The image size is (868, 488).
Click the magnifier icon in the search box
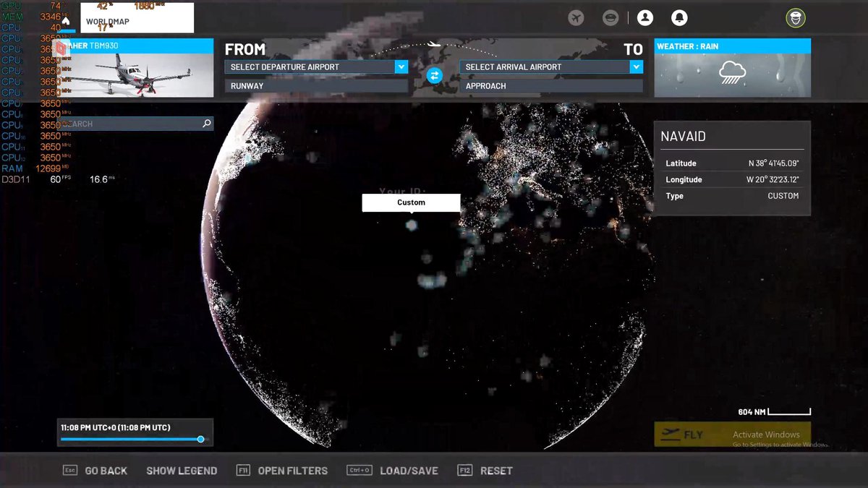click(207, 124)
